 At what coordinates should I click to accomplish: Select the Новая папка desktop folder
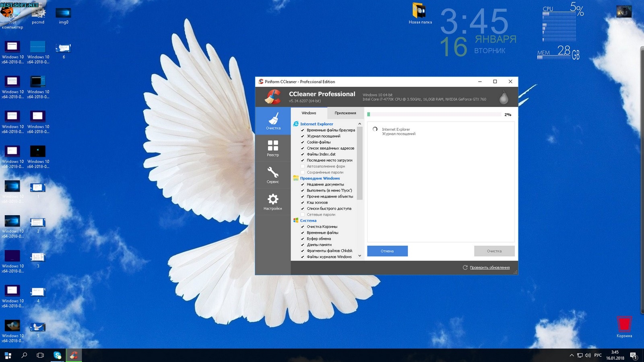pos(419,13)
